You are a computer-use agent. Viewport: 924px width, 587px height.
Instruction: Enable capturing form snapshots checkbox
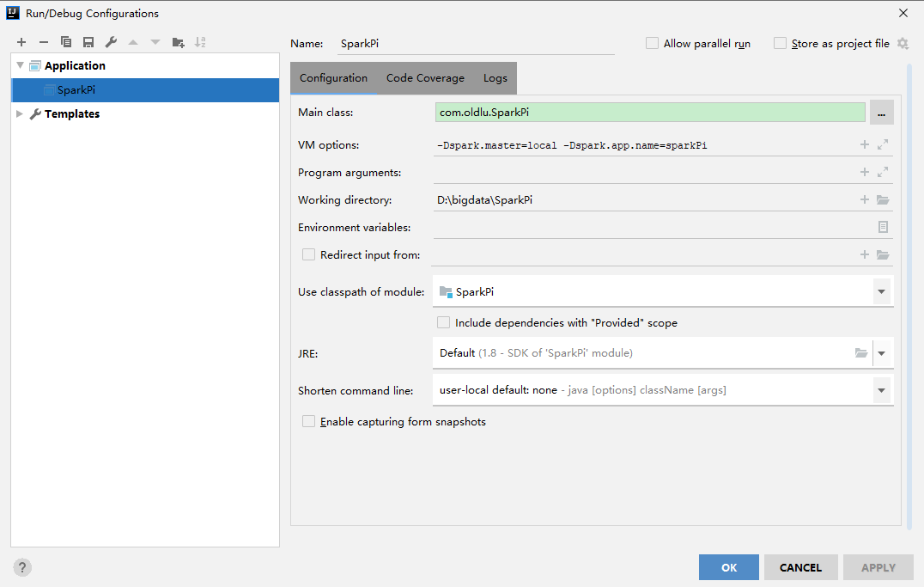(308, 421)
